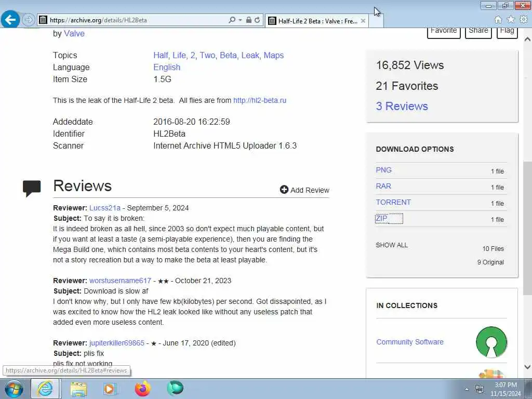This screenshot has height=399, width=532.
Task: Click the English language link
Action: (x=167, y=67)
